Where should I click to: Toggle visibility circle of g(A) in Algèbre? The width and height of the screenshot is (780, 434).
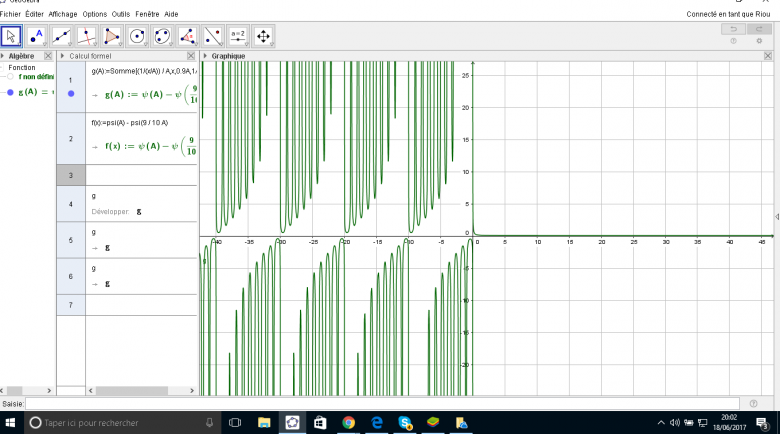pyautogui.click(x=10, y=92)
